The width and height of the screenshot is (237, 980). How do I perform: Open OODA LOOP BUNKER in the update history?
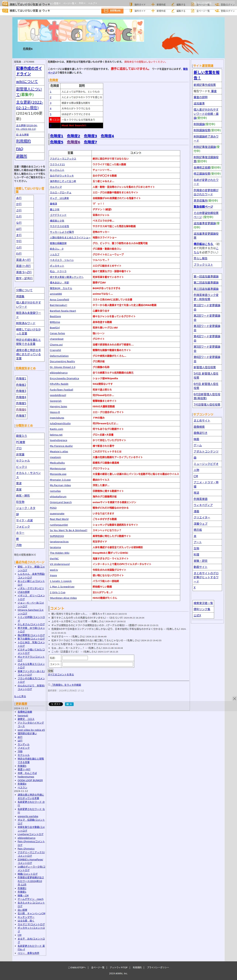point(30,780)
